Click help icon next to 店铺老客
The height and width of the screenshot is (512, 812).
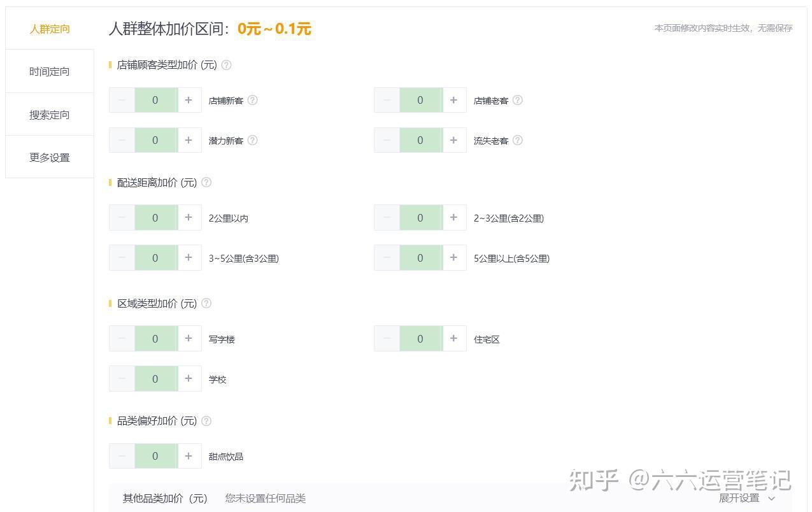[517, 100]
